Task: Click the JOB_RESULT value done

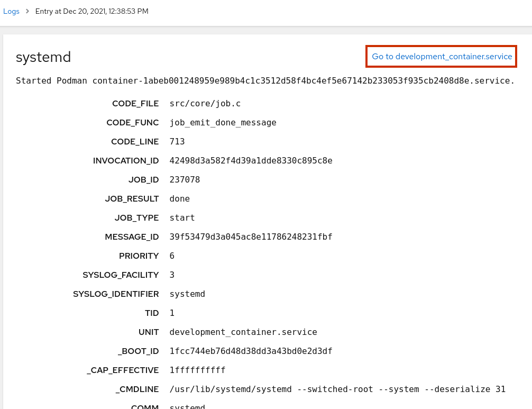Action: pos(179,199)
